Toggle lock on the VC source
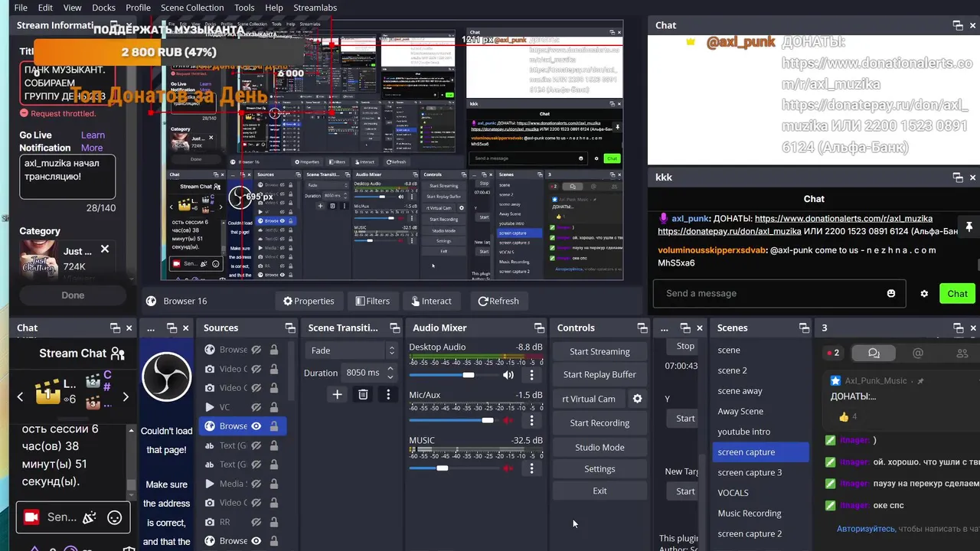 pos(273,407)
